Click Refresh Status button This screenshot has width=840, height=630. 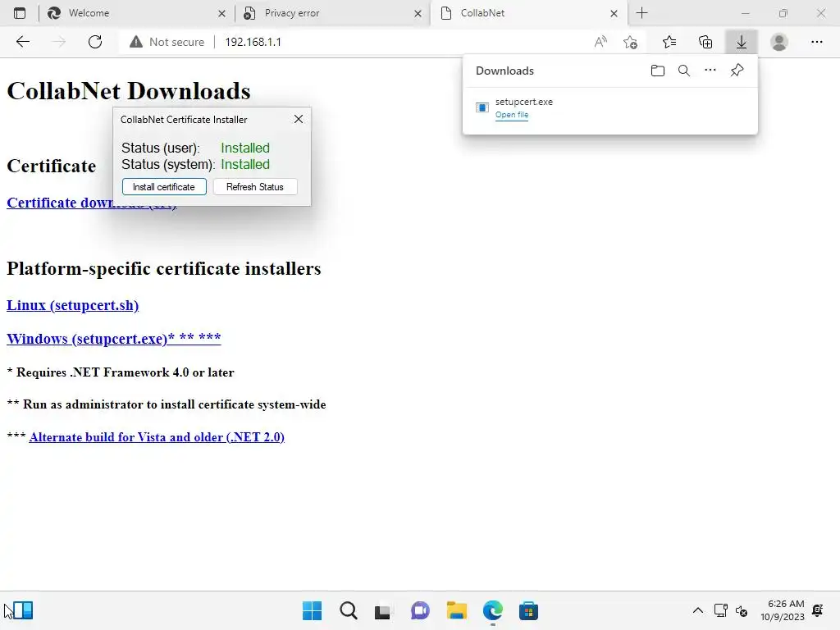255,187
